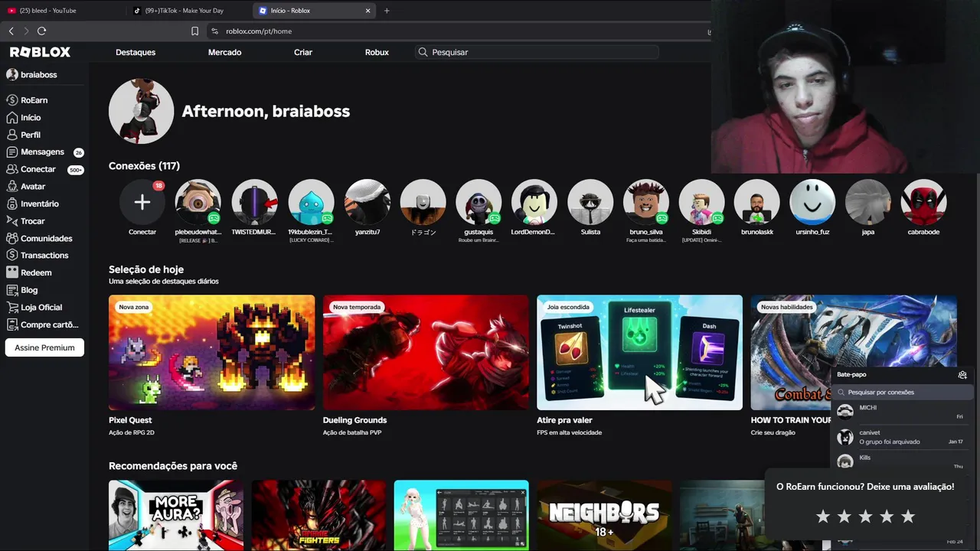The width and height of the screenshot is (980, 551).
Task: Open Robux in top navigation
Action: (377, 52)
